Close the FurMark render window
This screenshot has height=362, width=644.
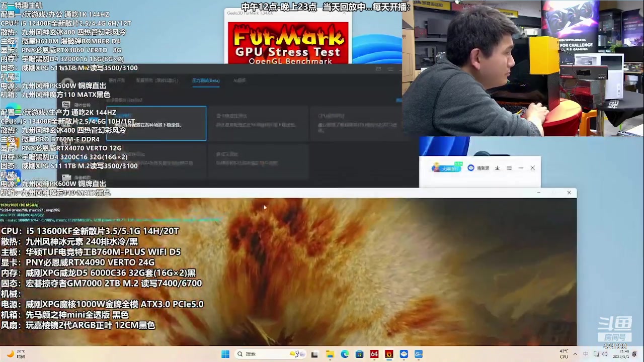[569, 193]
